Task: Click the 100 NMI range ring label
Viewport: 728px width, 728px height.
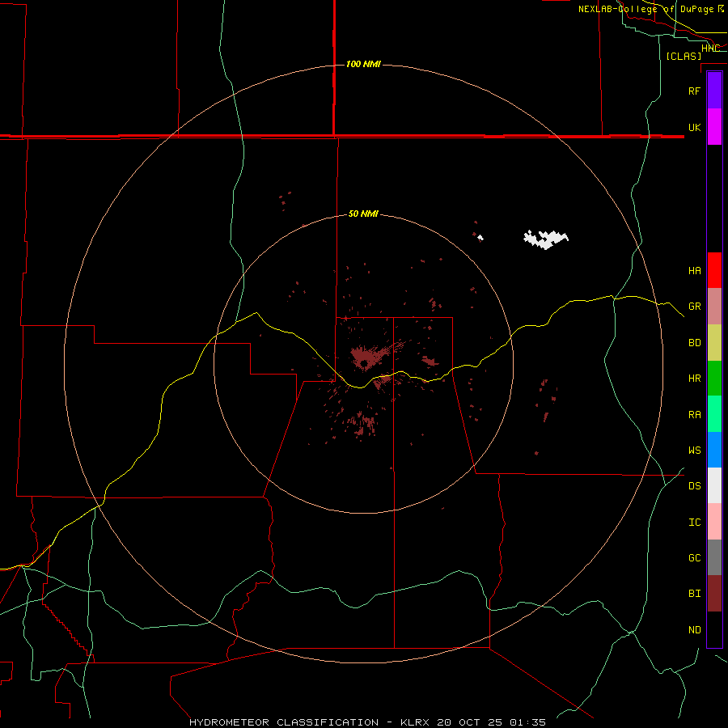Action: click(x=363, y=64)
